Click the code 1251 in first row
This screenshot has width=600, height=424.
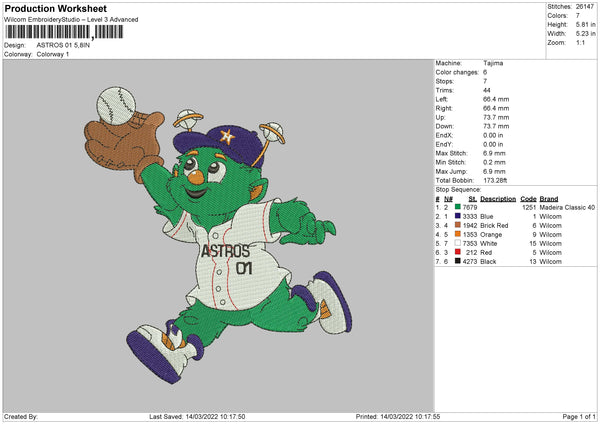coord(529,207)
